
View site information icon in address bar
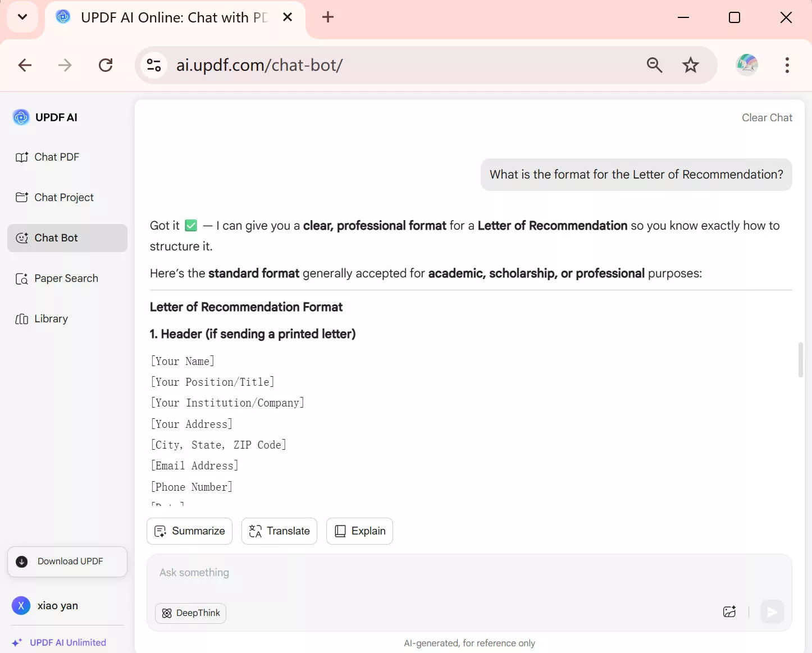click(x=154, y=65)
